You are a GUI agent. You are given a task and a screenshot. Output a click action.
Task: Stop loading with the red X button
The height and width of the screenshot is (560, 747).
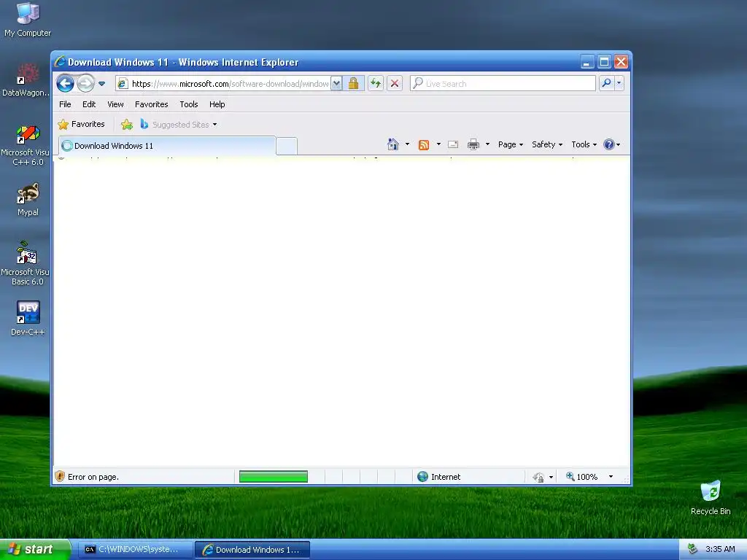click(x=395, y=83)
